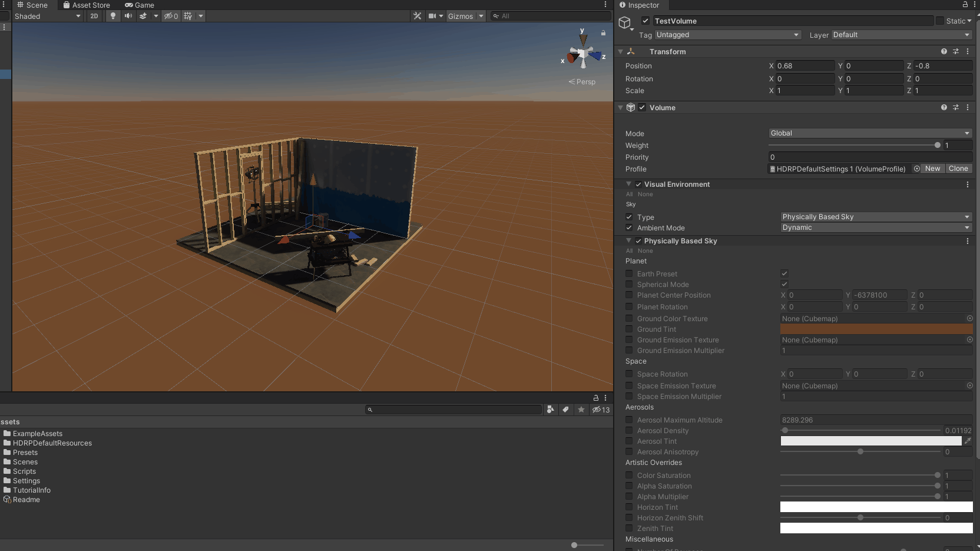Adjust the Volume Weight slider
This screenshot has width=980, height=551.
853,145
